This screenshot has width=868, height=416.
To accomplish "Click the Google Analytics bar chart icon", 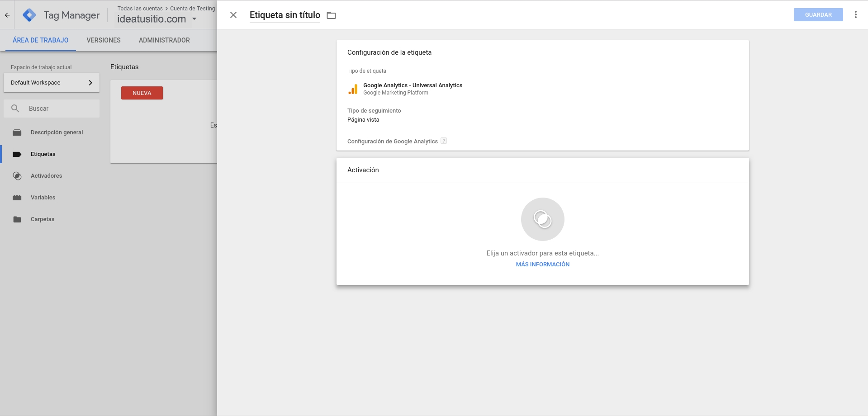I will pos(353,89).
